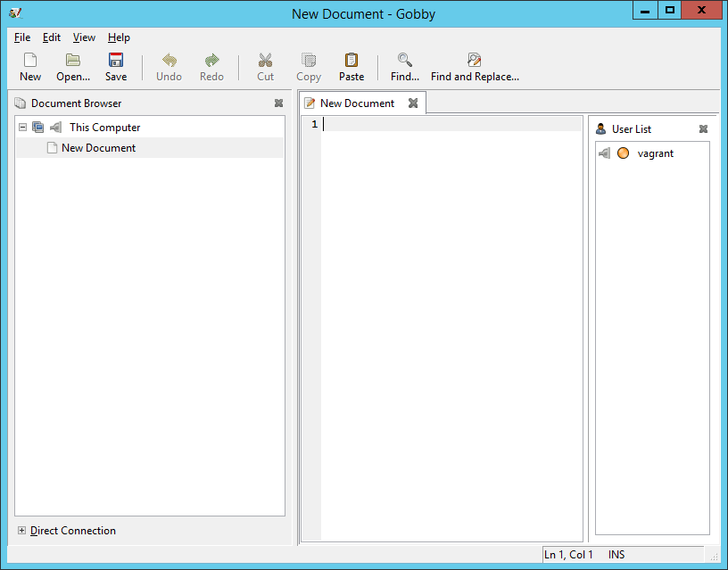Click Gobby application icon in title bar
Image resolution: width=728 pixels, height=570 pixels.
click(x=15, y=13)
